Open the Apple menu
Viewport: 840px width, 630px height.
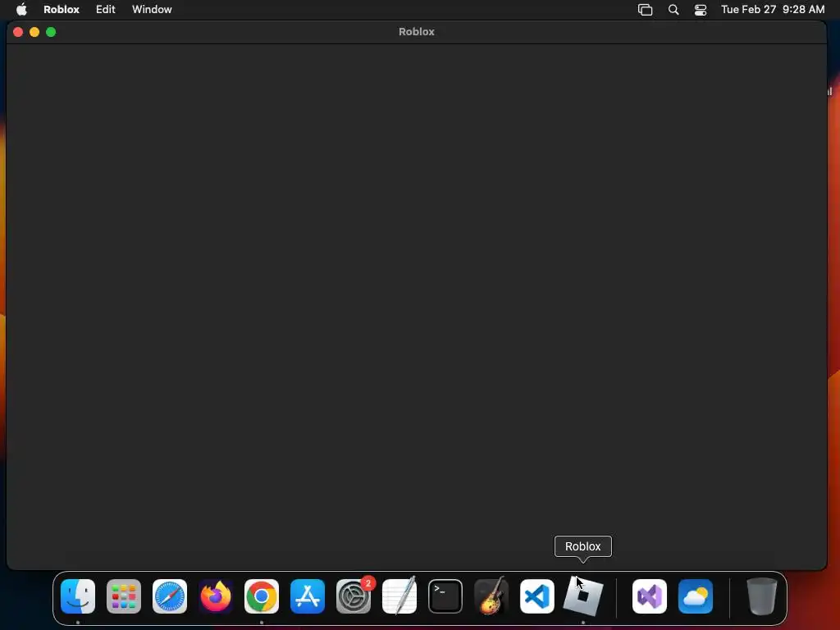[21, 9]
